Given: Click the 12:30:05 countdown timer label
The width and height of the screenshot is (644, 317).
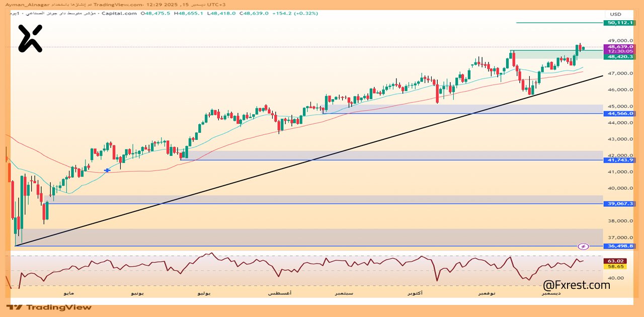Looking at the screenshot, I should coord(620,51).
